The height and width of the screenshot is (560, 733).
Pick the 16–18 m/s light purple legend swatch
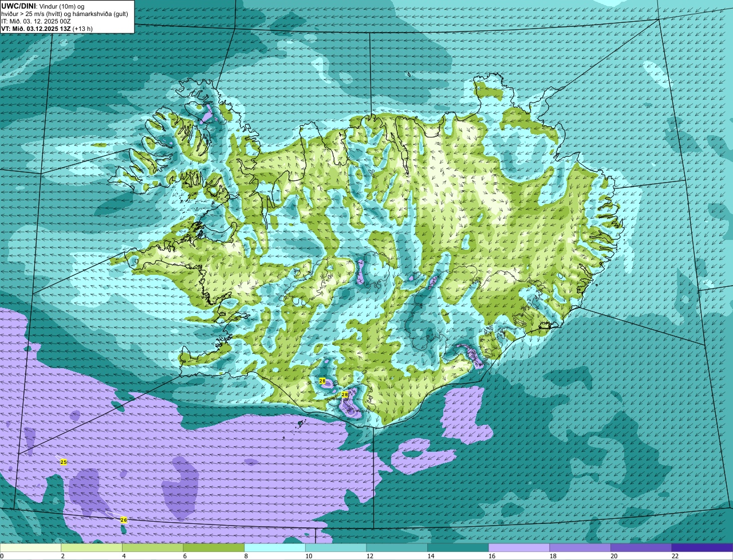[x=519, y=547]
